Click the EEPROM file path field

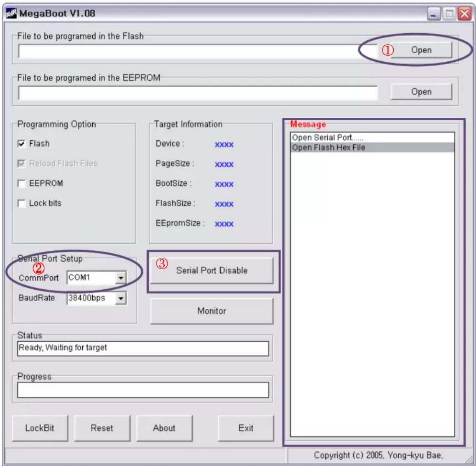198,93
